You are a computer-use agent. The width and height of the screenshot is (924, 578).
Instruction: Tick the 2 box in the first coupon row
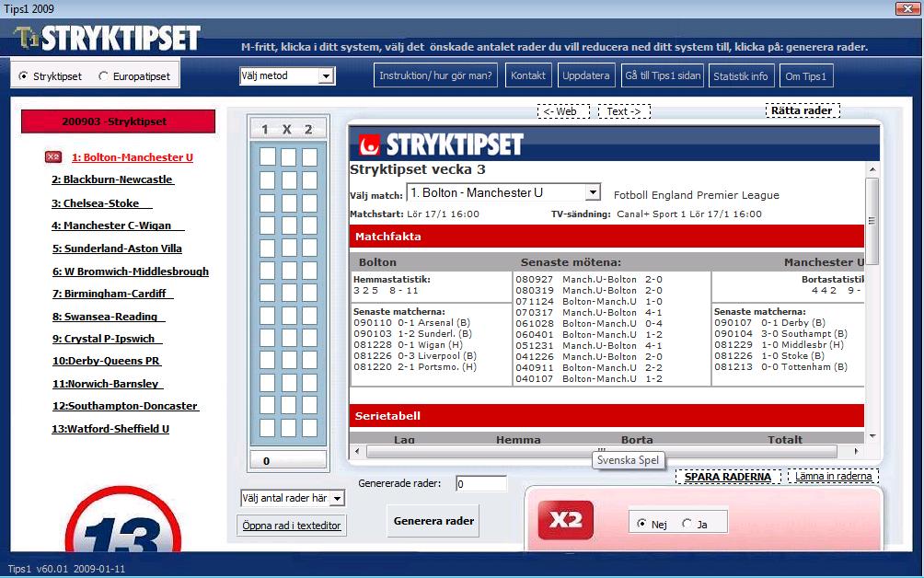click(309, 157)
